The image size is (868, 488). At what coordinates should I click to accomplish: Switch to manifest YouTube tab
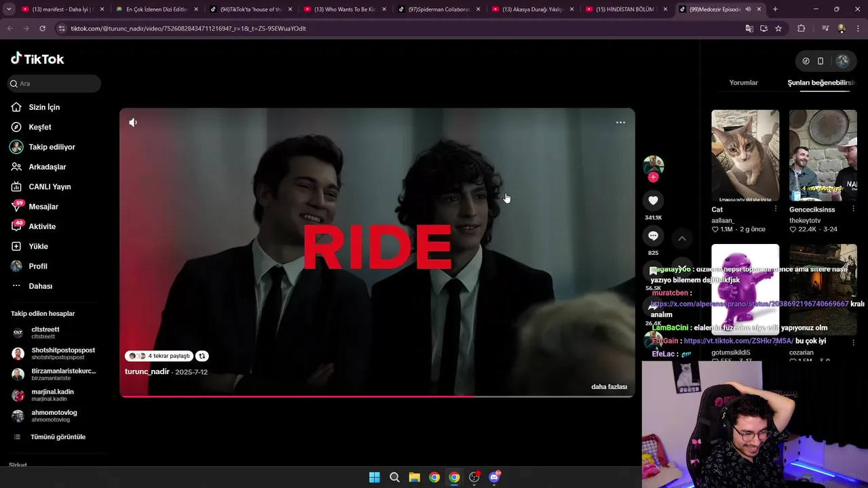click(x=63, y=9)
